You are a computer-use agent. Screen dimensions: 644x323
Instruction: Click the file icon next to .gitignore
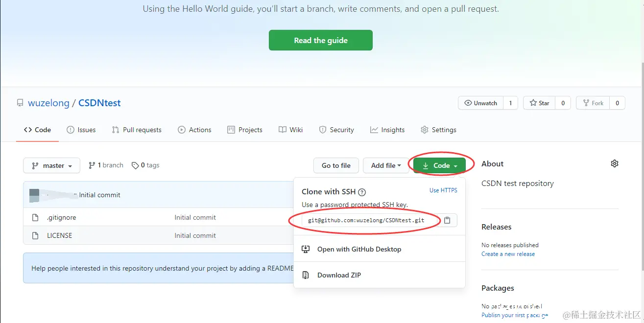pos(35,217)
